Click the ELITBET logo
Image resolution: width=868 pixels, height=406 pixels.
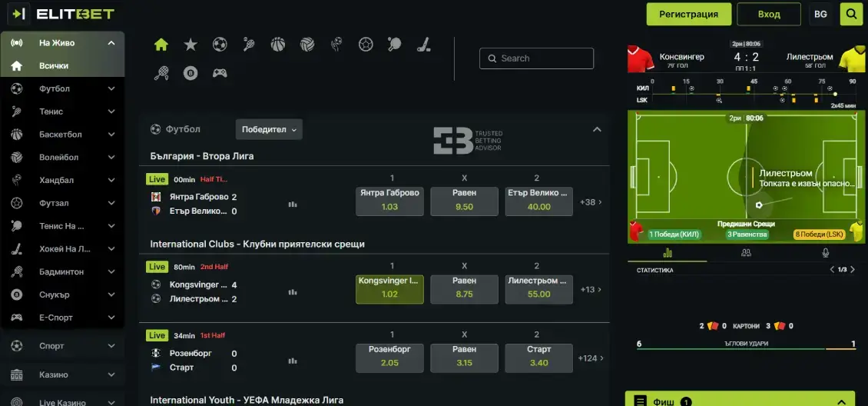click(75, 14)
